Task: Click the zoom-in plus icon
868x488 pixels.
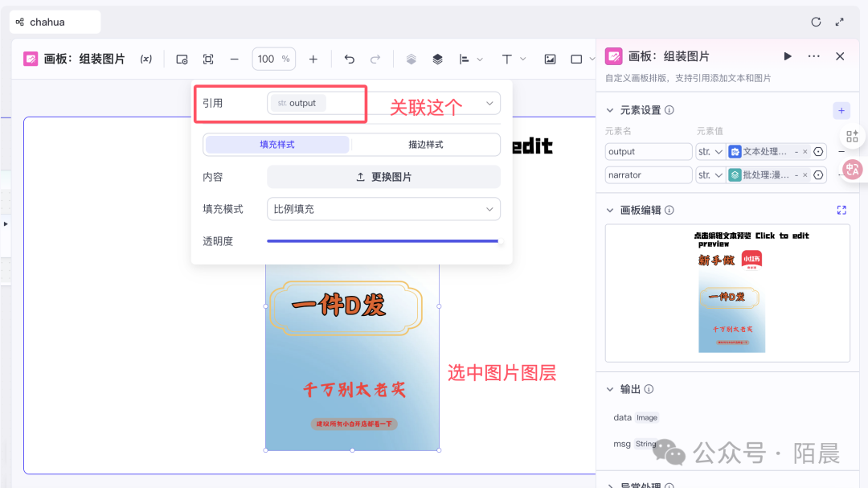Action: (313, 59)
